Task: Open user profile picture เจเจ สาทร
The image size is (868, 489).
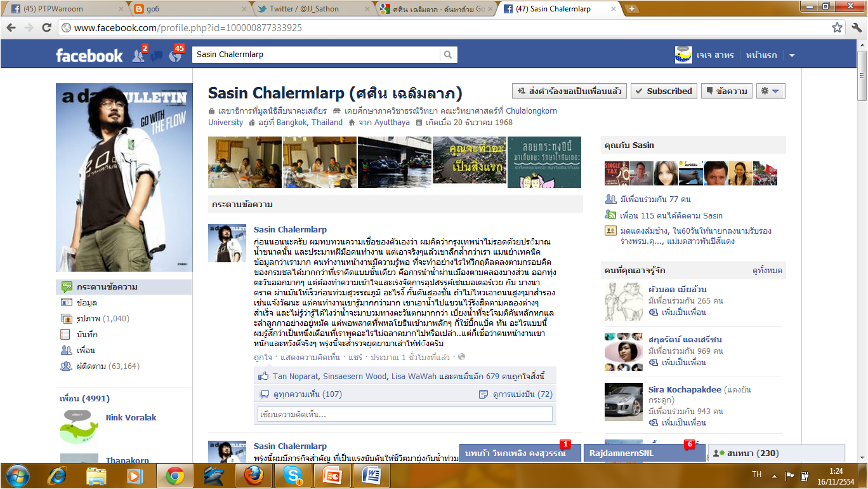Action: (683, 55)
